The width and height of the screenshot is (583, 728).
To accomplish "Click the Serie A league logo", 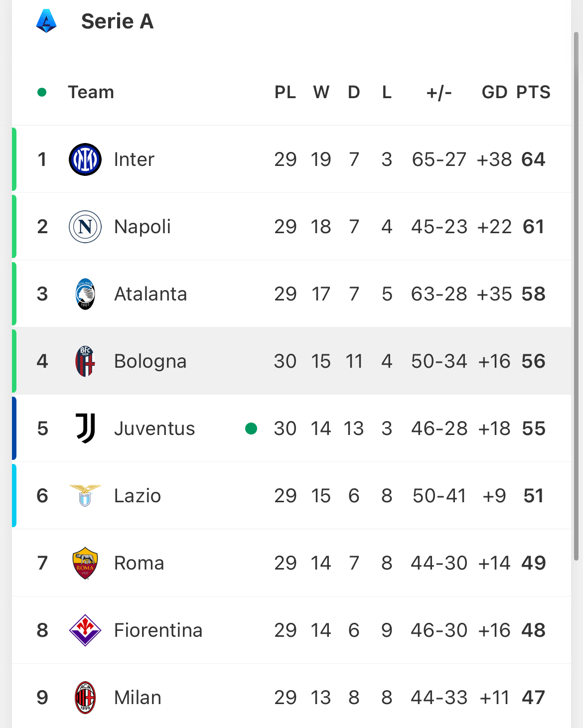I will tap(46, 21).
